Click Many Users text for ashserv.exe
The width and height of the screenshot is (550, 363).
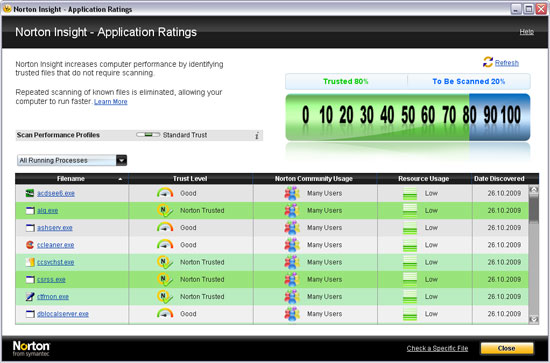pyautogui.click(x=324, y=228)
